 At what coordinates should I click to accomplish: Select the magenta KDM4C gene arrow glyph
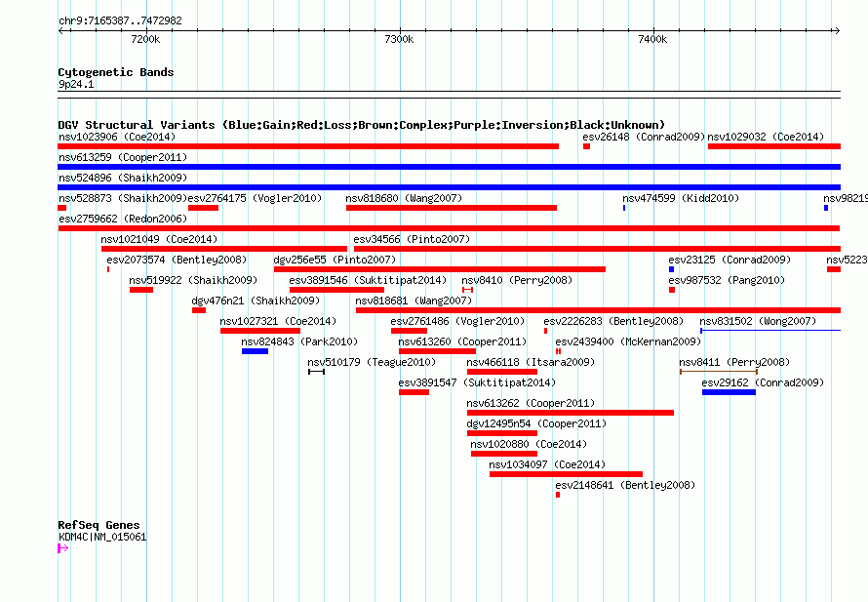pos(63,548)
